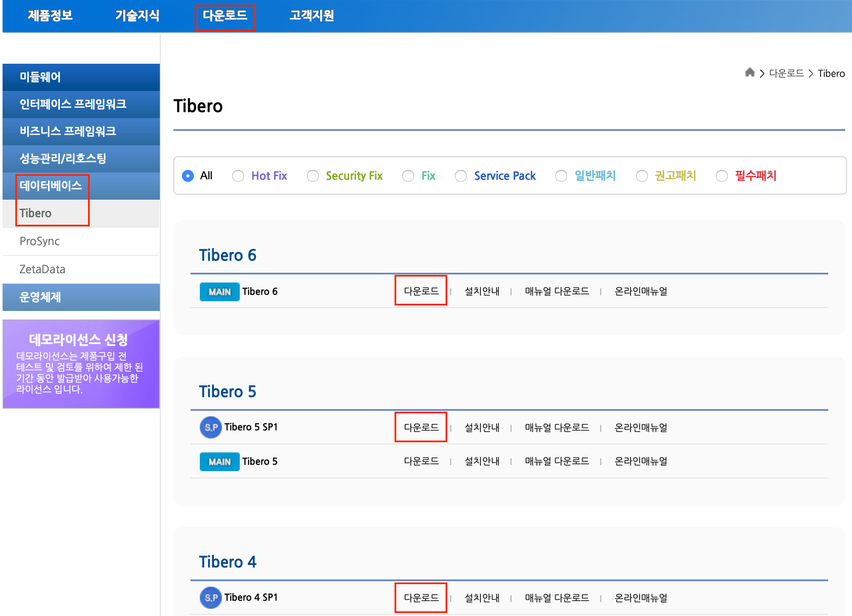Viewport: 852px width, 616px height.
Task: Select the Service Pack radio button
Action: point(461,176)
